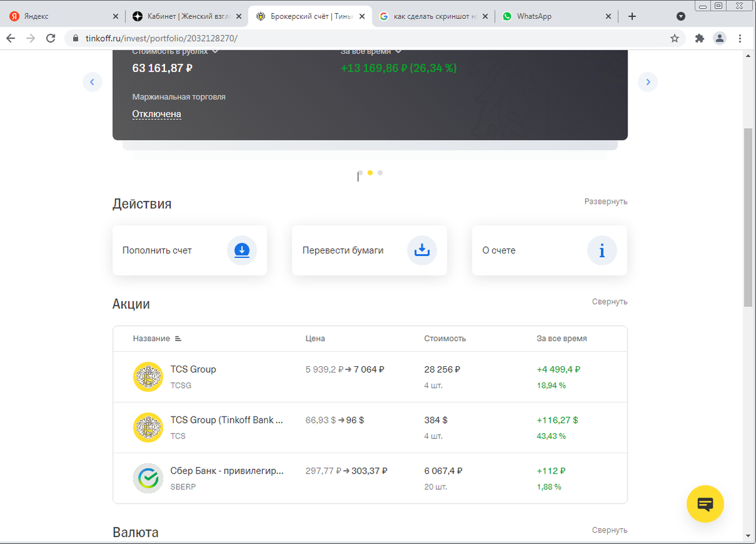
Task: Bookmark this page with star icon
Action: pos(675,38)
